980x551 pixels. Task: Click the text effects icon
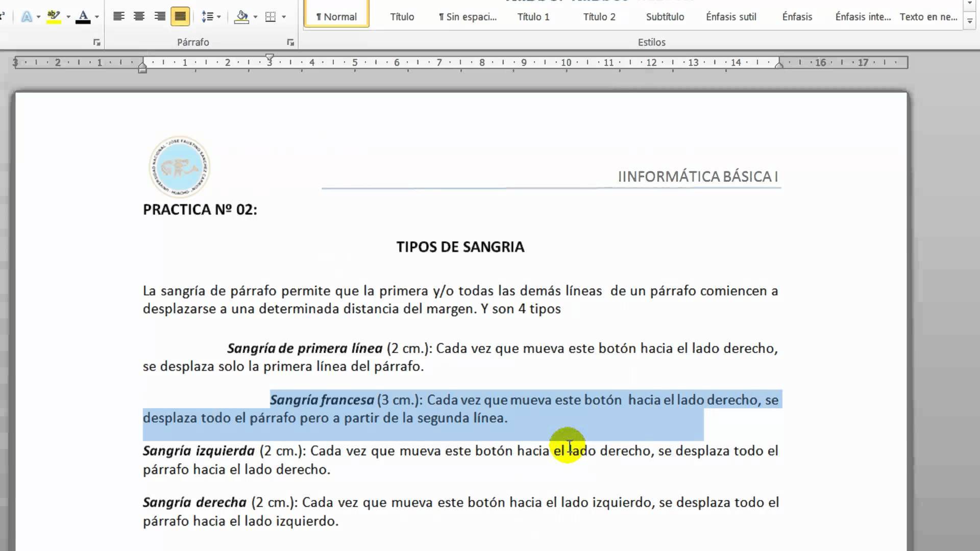(27, 17)
